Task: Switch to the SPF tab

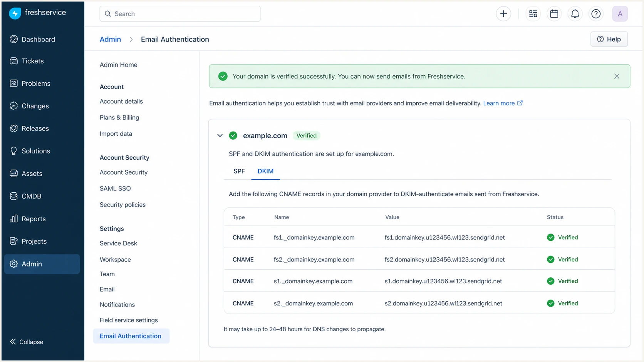Action: [x=239, y=171]
